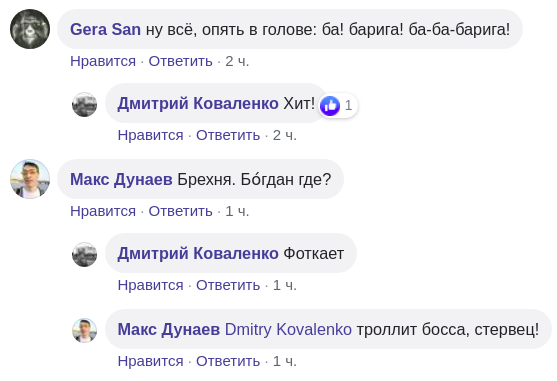
Task: Click small Макс Дунаев avatar on last reply
Action: click(85, 330)
